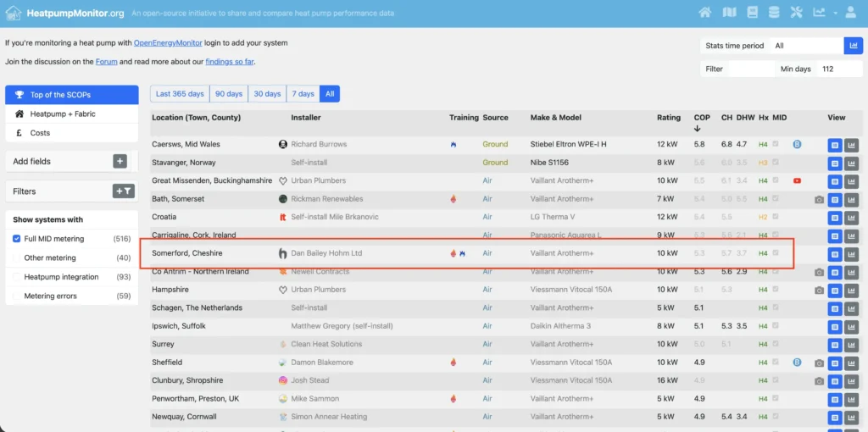Click the tools wrench icon in header
Viewport: 868px width, 432px height.
click(796, 13)
